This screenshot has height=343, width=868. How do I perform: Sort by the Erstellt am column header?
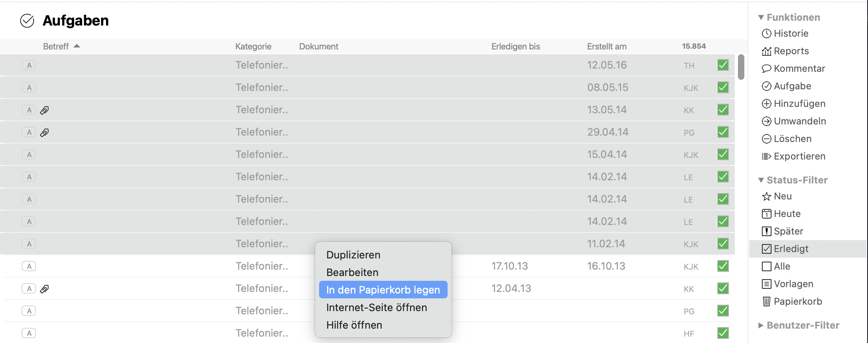point(606,46)
